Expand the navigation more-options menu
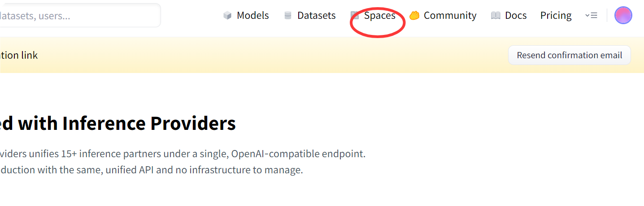644x206 pixels. [591, 16]
